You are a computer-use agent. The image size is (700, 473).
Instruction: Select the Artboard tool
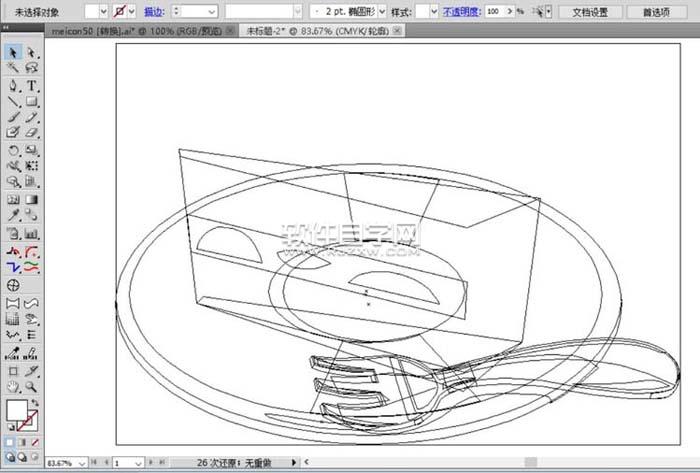click(13, 371)
